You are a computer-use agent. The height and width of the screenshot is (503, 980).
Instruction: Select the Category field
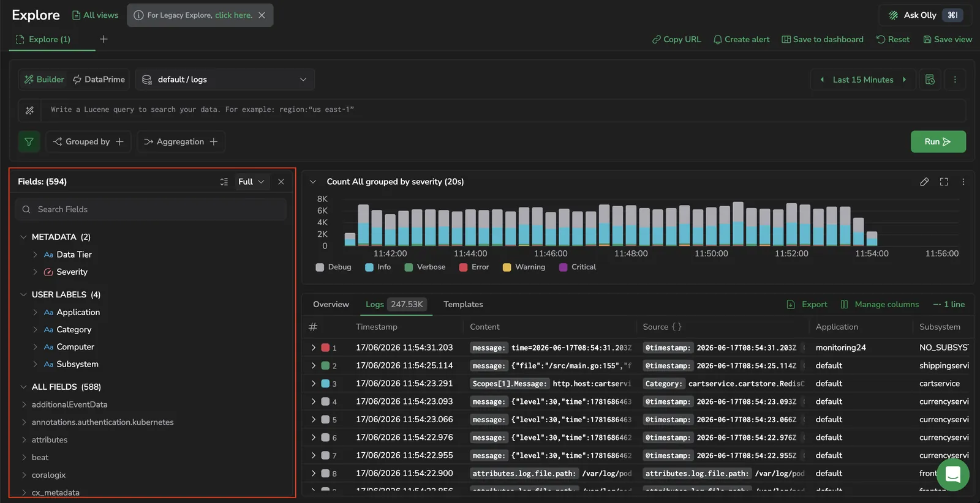click(x=73, y=329)
